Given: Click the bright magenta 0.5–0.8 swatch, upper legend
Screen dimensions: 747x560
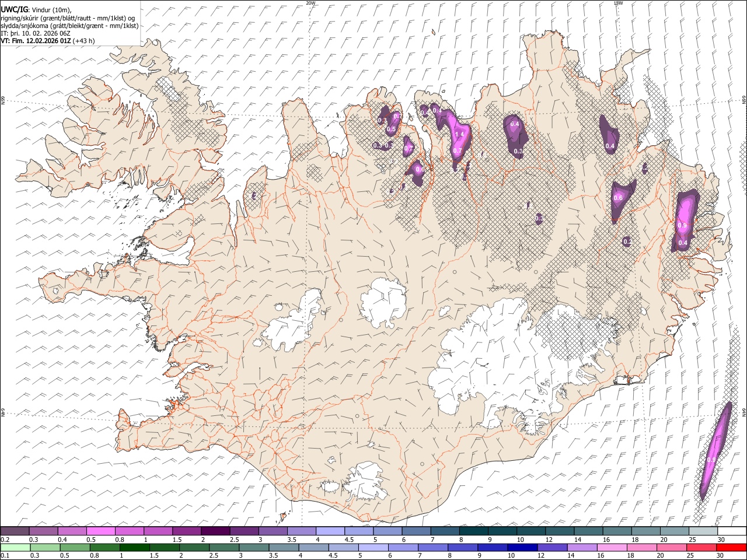Looking at the screenshot, I should (100, 531).
